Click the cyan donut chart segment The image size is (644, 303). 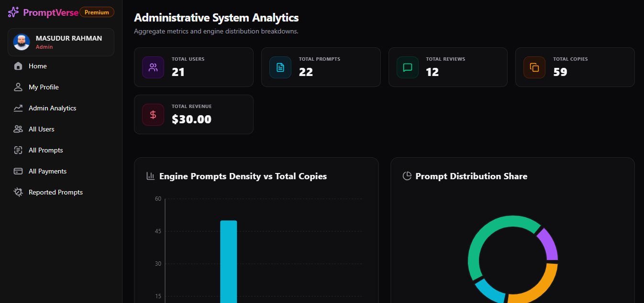coord(489,292)
